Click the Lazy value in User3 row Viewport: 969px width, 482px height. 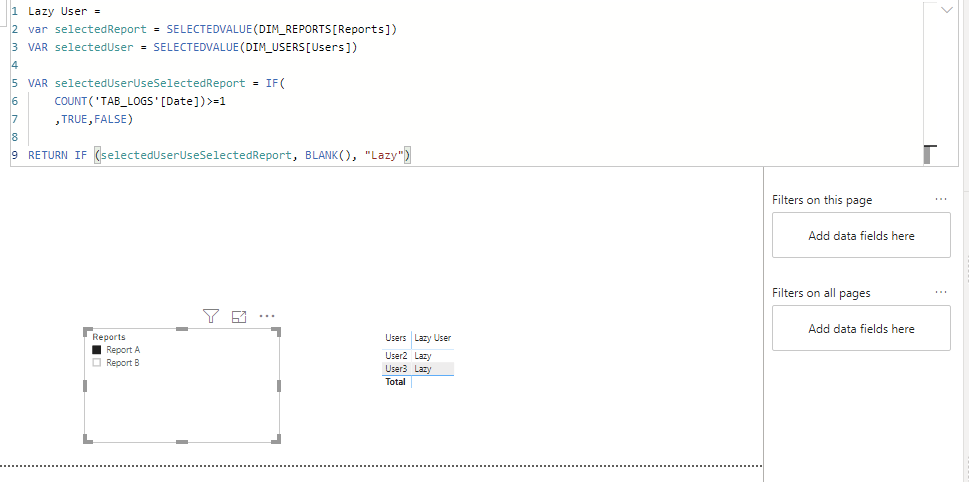tap(423, 369)
